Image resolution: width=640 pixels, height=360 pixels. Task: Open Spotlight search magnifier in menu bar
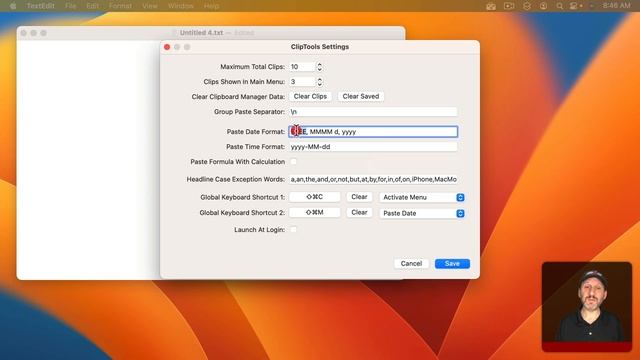click(x=560, y=6)
